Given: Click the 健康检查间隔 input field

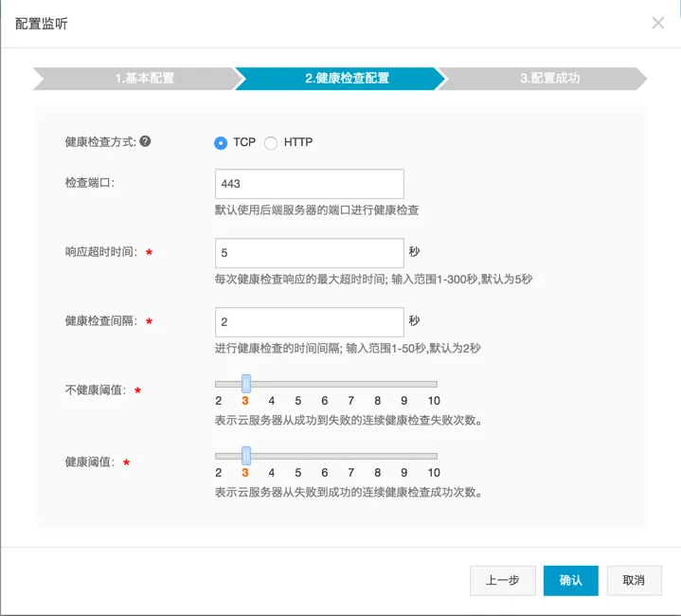Looking at the screenshot, I should [309, 321].
